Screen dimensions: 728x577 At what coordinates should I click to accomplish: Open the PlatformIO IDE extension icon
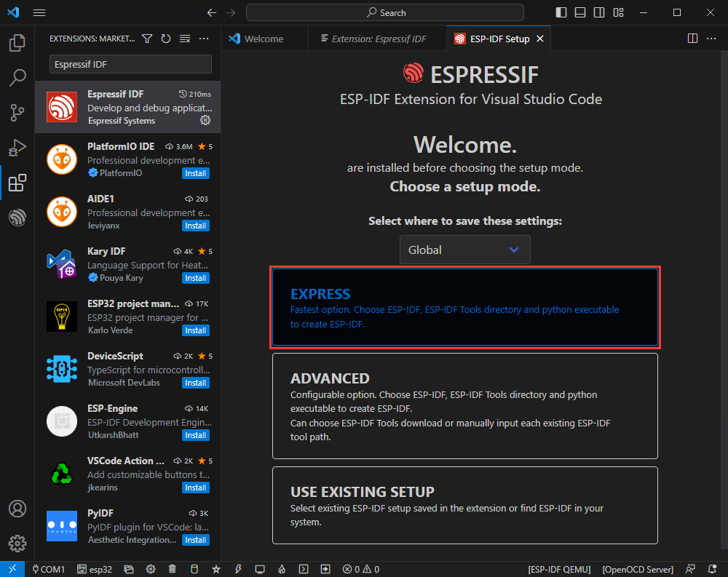(62, 159)
